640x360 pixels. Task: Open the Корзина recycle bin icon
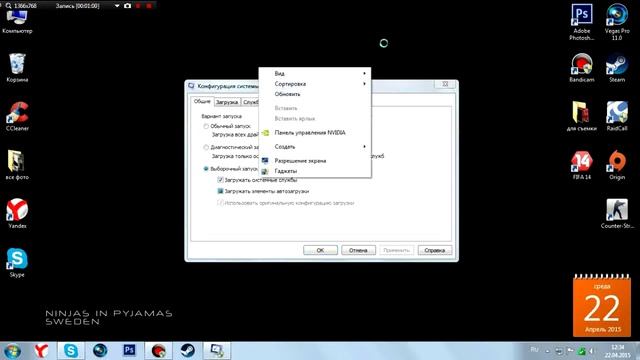17,68
